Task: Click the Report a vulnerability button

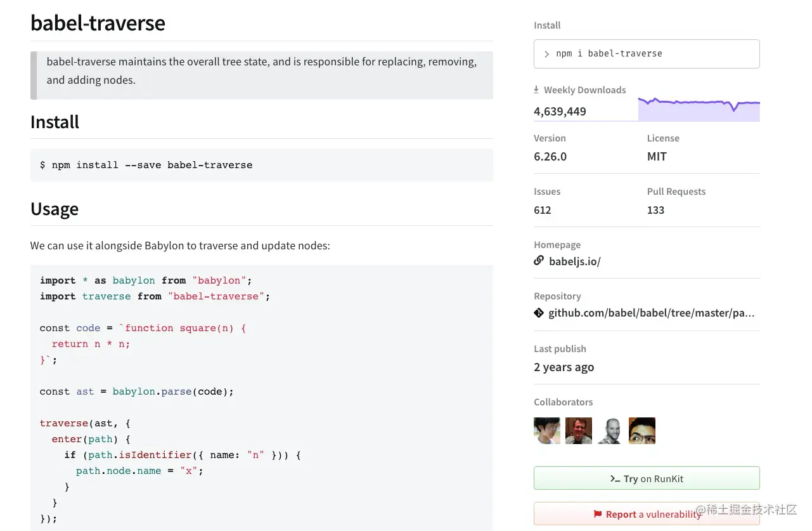Action: tap(647, 514)
